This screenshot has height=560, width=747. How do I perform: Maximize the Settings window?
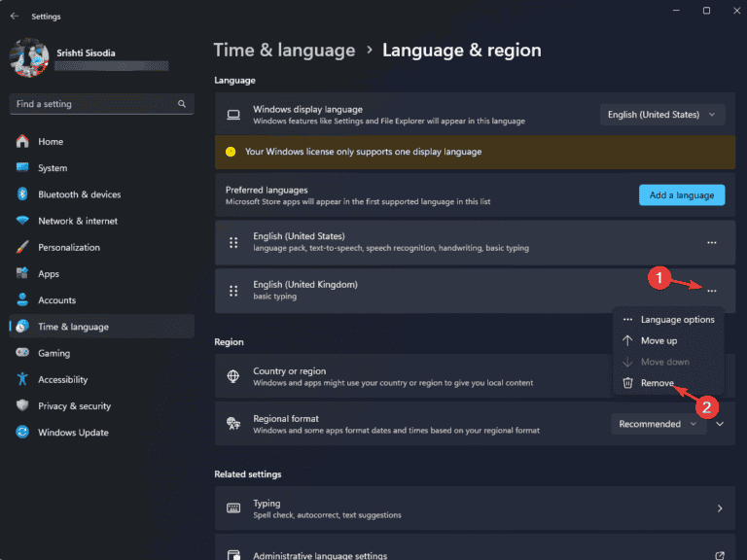tap(706, 11)
